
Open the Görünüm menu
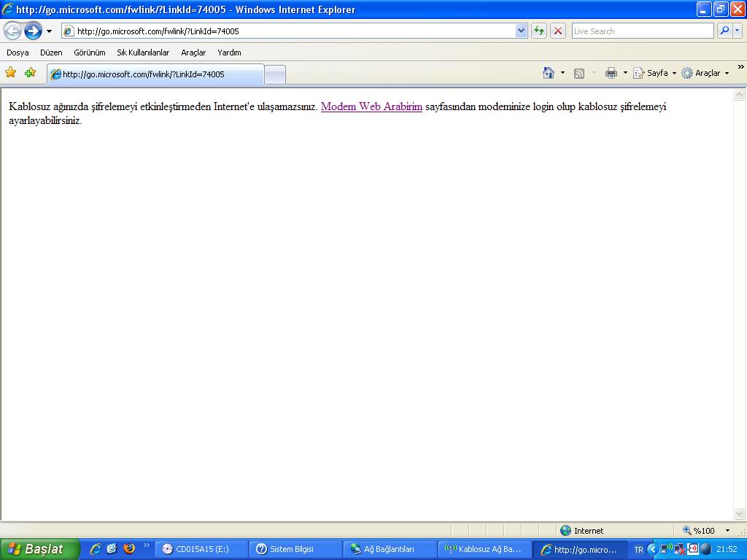[90, 52]
